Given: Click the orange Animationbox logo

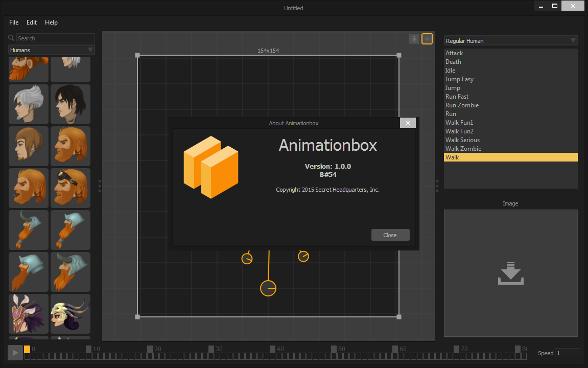Looking at the screenshot, I should pos(211,167).
